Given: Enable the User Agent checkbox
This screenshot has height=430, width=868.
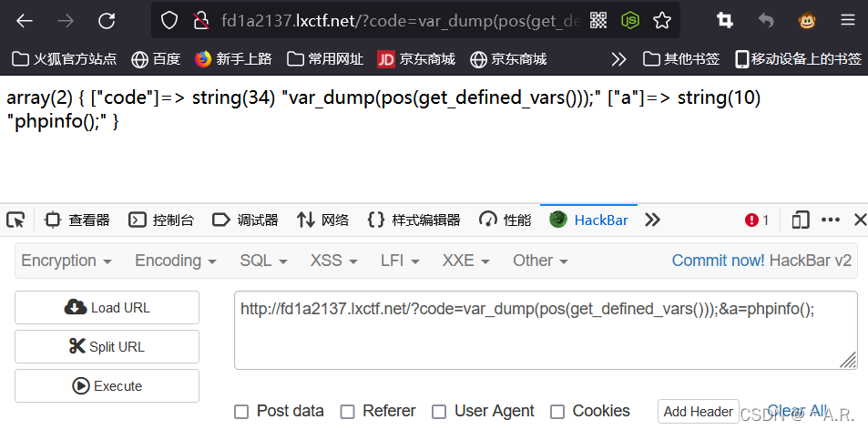Looking at the screenshot, I should (439, 412).
